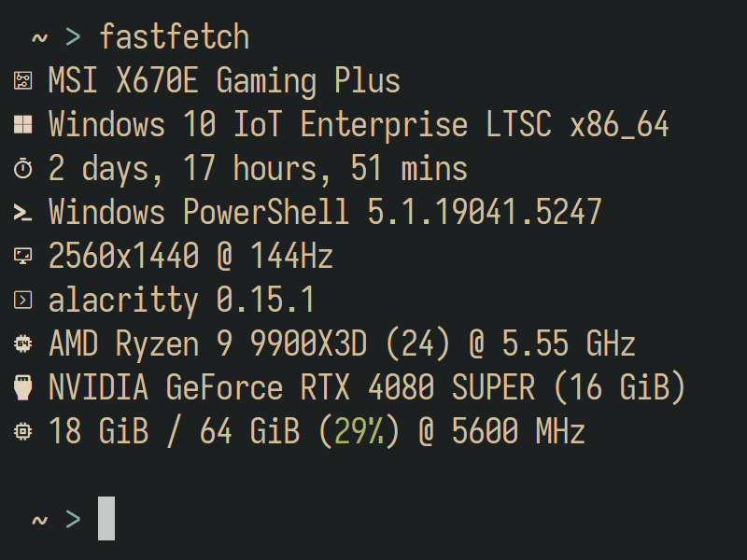Click the green 29% memory usage text
Screen dimensions: 747x560
pos(359,431)
